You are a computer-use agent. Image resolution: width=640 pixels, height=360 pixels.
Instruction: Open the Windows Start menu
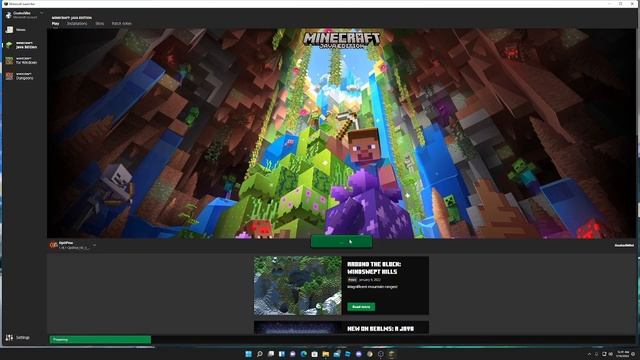tap(249, 354)
